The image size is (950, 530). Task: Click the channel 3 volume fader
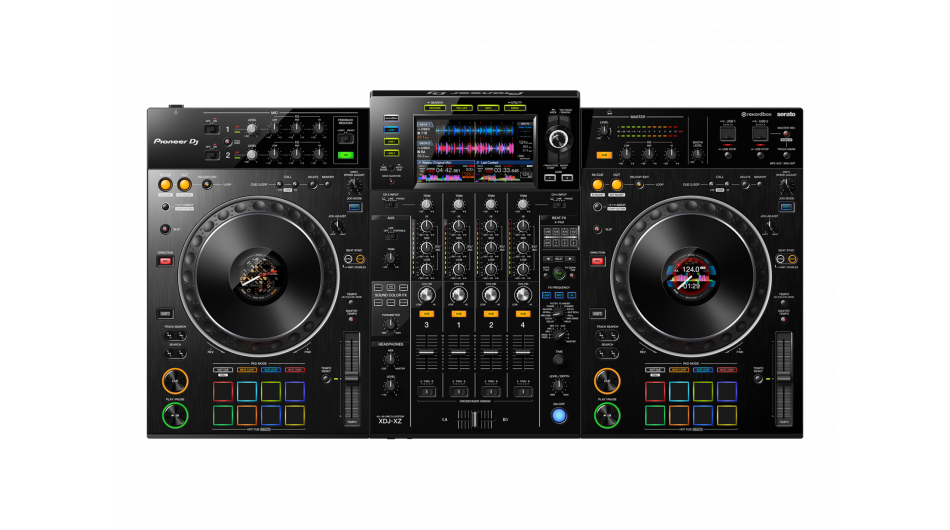coord(427,352)
